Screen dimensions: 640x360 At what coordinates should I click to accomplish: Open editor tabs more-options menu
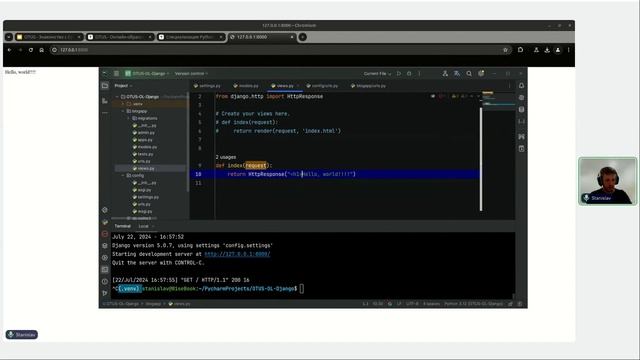(509, 86)
